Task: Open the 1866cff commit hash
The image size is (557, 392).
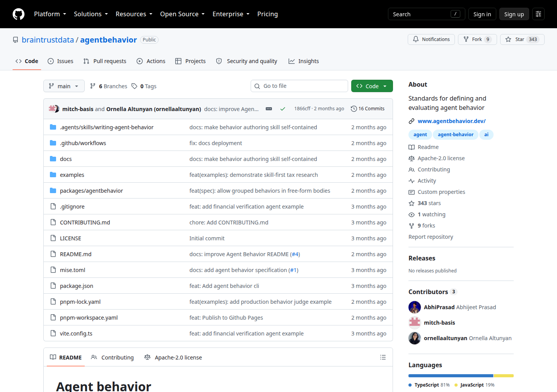Action: click(x=302, y=109)
